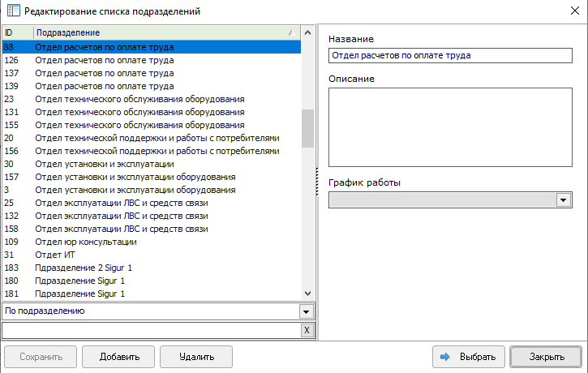
Task: Open the 'По подразделению' filter dropdown
Action: pyautogui.click(x=306, y=311)
